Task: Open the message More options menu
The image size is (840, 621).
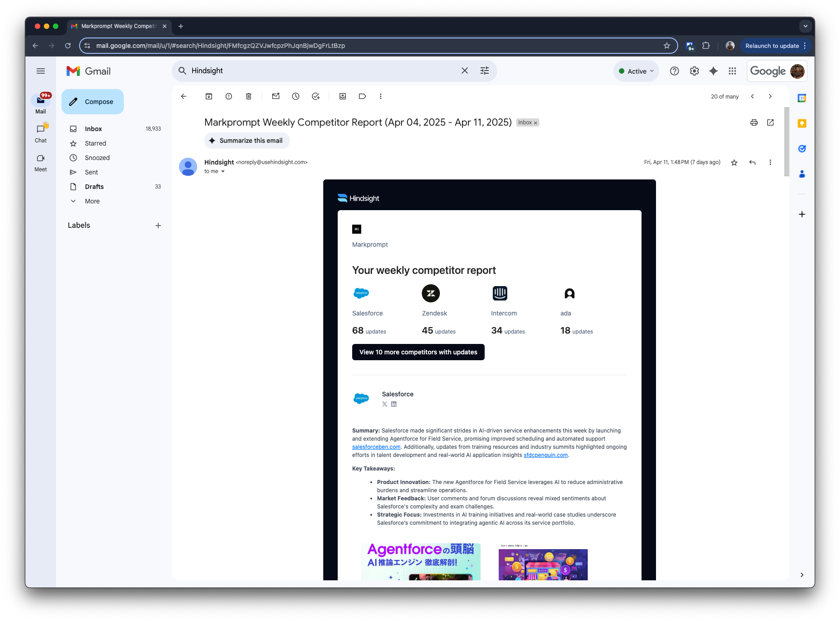Action: [x=770, y=162]
